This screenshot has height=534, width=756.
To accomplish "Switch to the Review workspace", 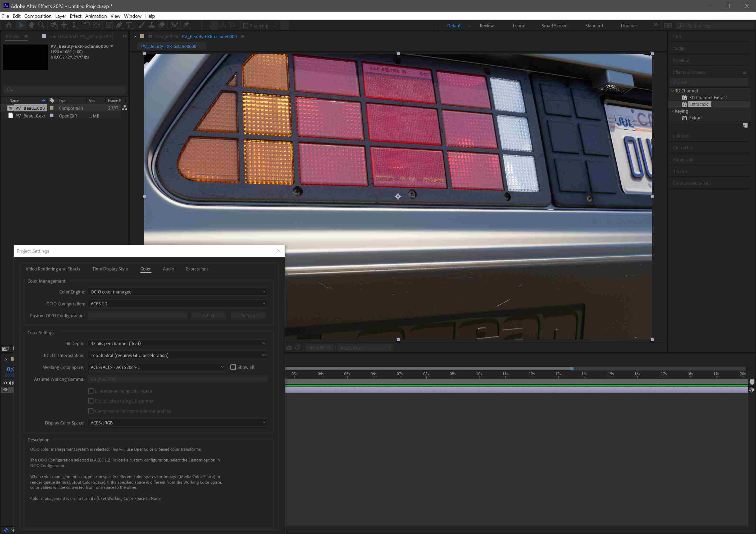I will pyautogui.click(x=487, y=25).
